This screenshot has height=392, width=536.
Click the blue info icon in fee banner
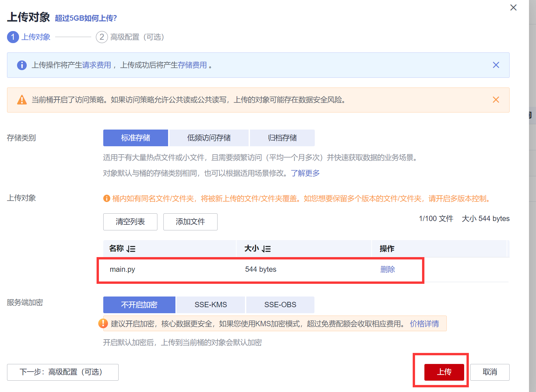pyautogui.click(x=22, y=65)
